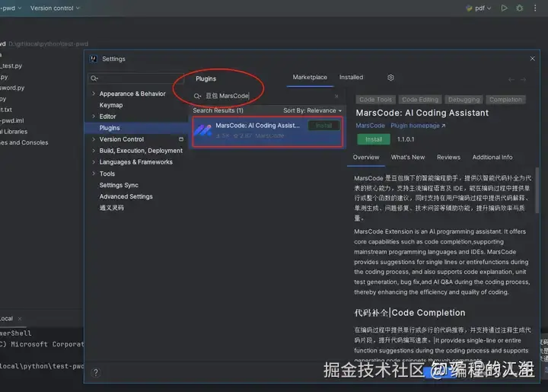Click Install button in search result row
This screenshot has height=392, width=548.
pos(323,126)
